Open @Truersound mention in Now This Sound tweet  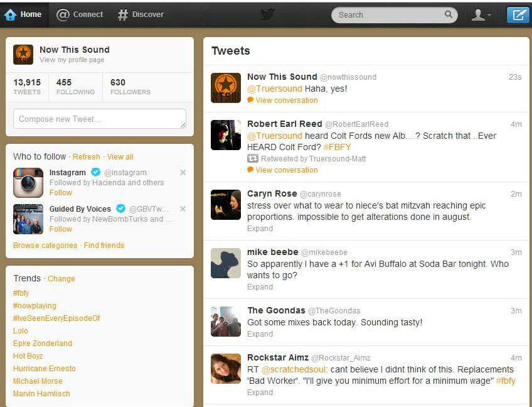pyautogui.click(x=275, y=89)
